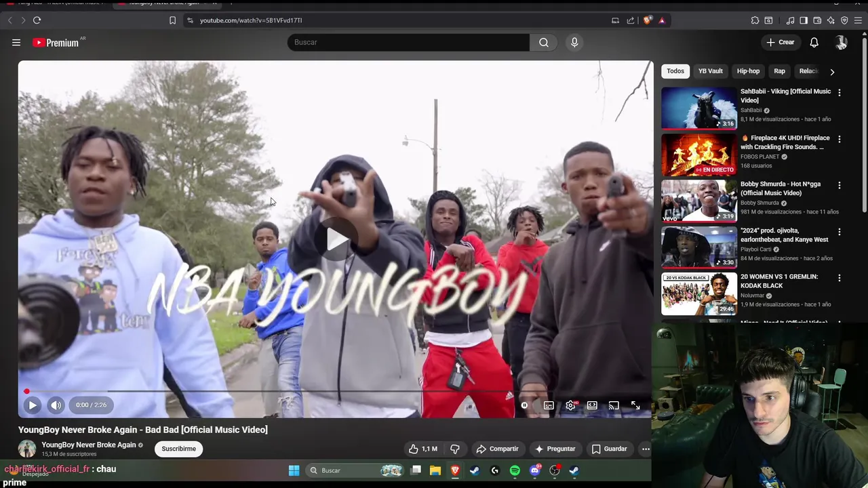
Task: Enter fullscreen mode on the video
Action: [x=635, y=405]
